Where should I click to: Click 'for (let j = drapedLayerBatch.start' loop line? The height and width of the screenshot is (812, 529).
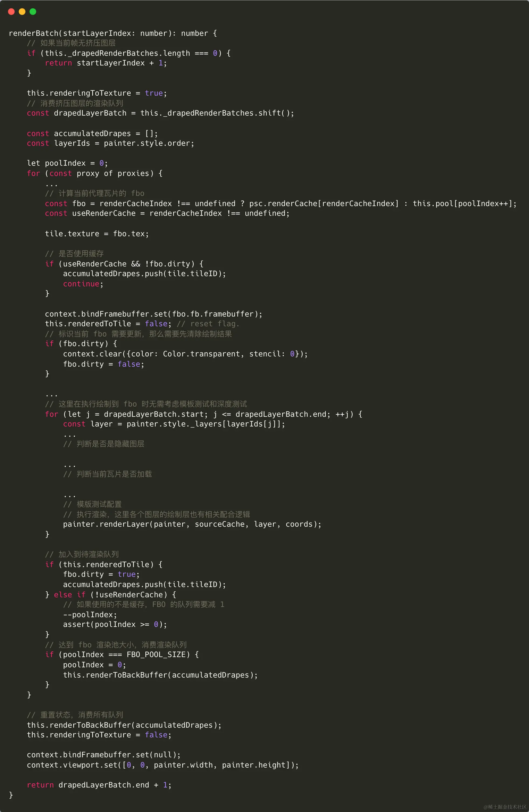point(204,414)
